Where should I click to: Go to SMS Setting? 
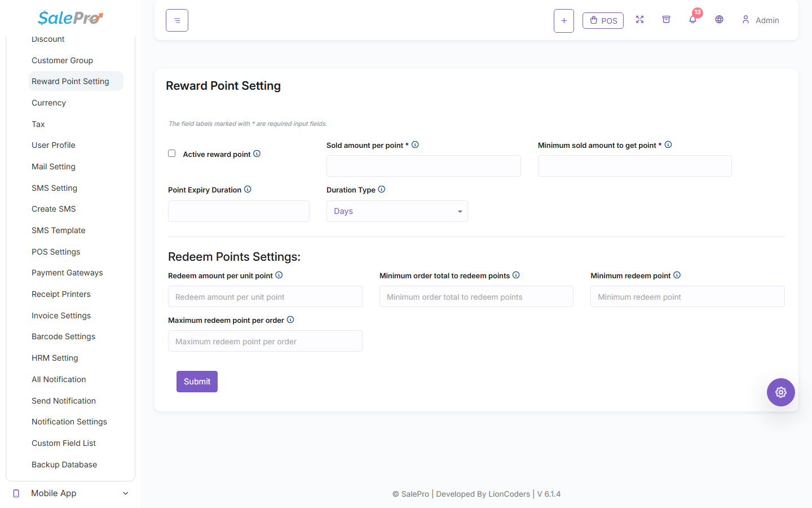[x=54, y=188]
